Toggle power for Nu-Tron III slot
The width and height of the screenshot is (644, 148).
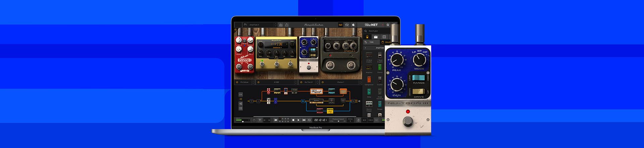[301, 82]
